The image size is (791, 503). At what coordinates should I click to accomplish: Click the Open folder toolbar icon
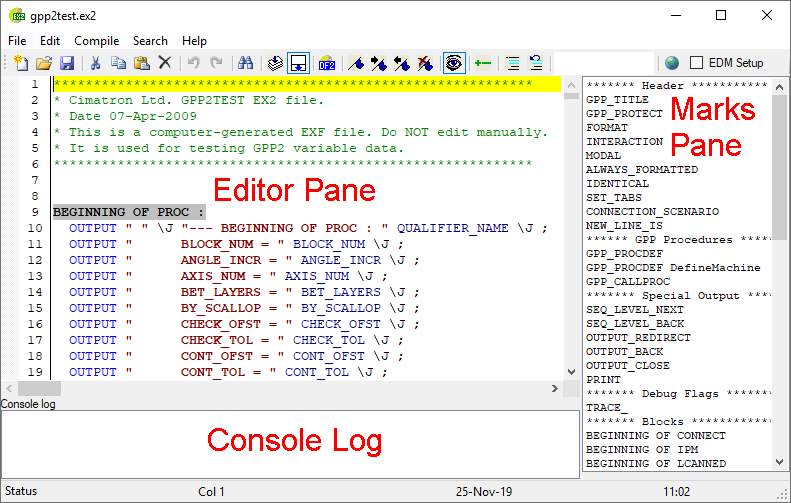[44, 63]
